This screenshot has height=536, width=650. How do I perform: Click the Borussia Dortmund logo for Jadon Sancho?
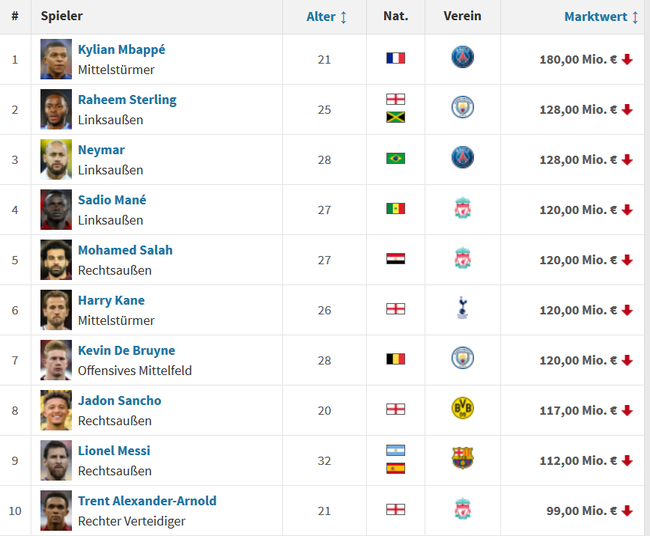coord(462,409)
